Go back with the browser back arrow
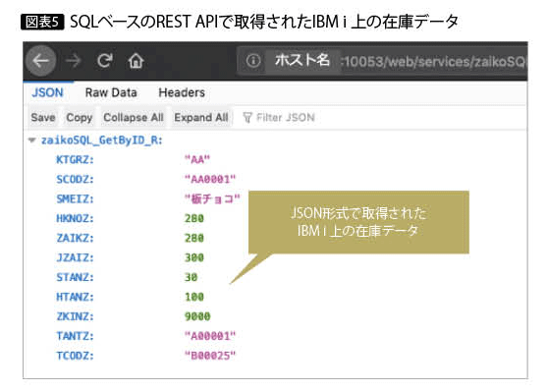This screenshot has width=547, height=392. [x=41, y=61]
